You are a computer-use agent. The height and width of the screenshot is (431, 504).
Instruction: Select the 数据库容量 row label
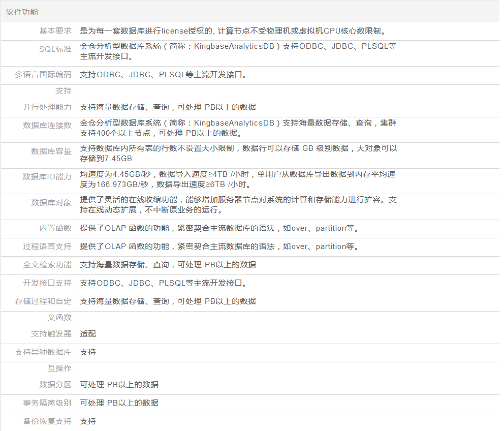coord(51,151)
